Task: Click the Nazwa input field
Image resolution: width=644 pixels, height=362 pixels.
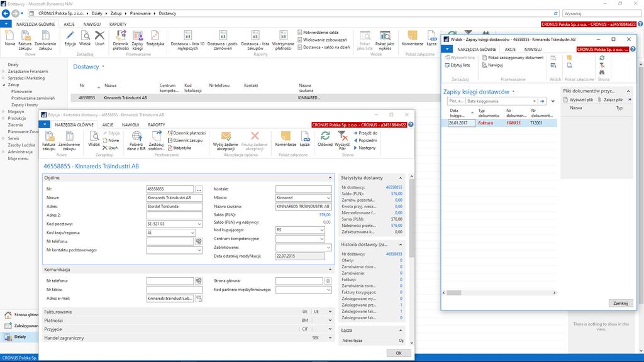Action: pos(174,198)
